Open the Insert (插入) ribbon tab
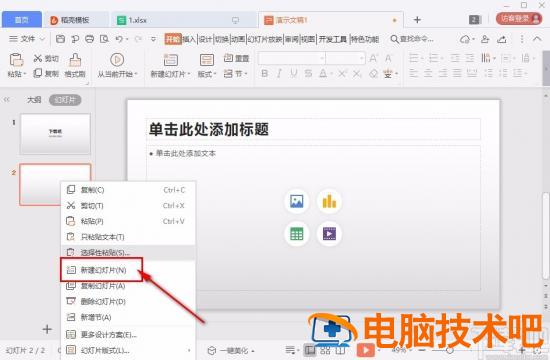This screenshot has height=360, width=550. pyautogui.click(x=189, y=39)
